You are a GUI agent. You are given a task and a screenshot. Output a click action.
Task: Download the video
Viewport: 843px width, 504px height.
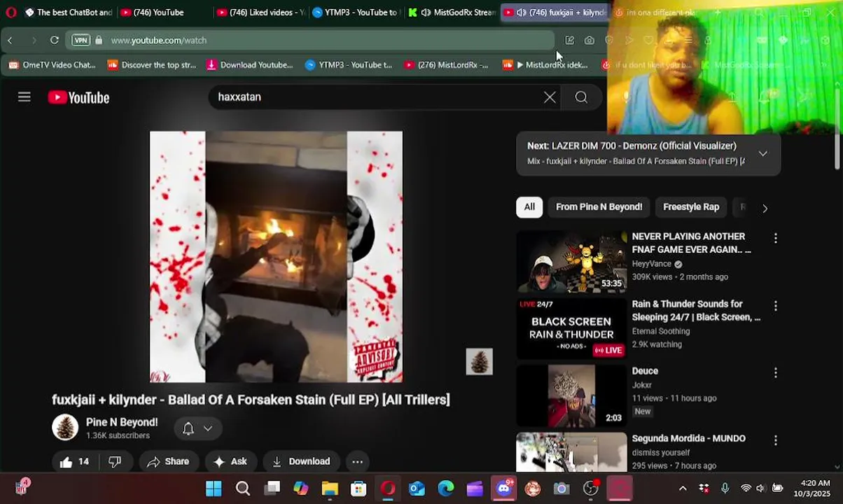[301, 461]
